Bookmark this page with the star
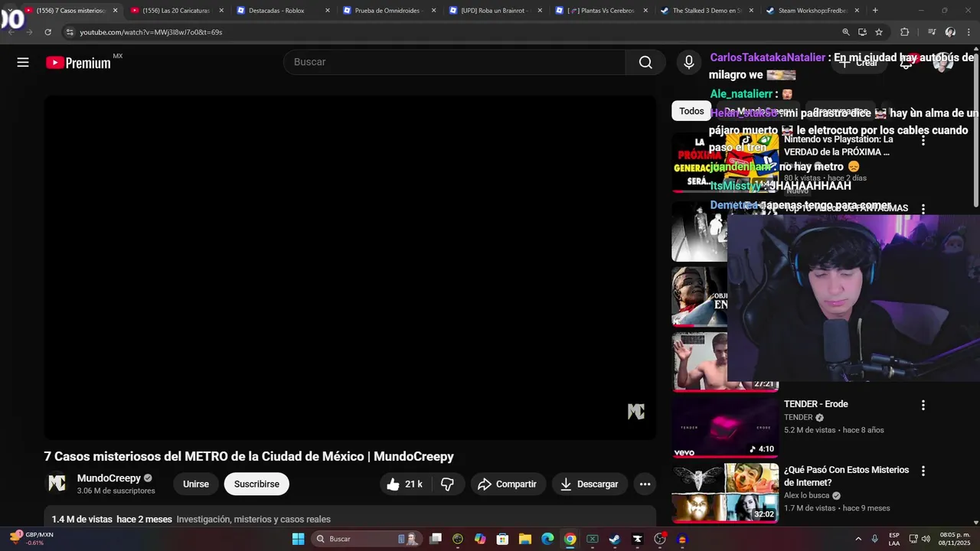 pos(879,32)
